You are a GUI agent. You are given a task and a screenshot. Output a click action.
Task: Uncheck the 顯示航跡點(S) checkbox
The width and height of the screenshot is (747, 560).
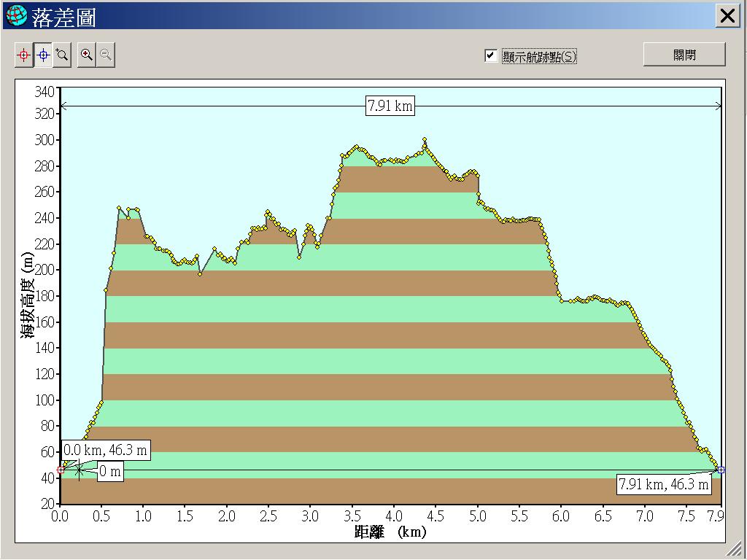point(491,56)
